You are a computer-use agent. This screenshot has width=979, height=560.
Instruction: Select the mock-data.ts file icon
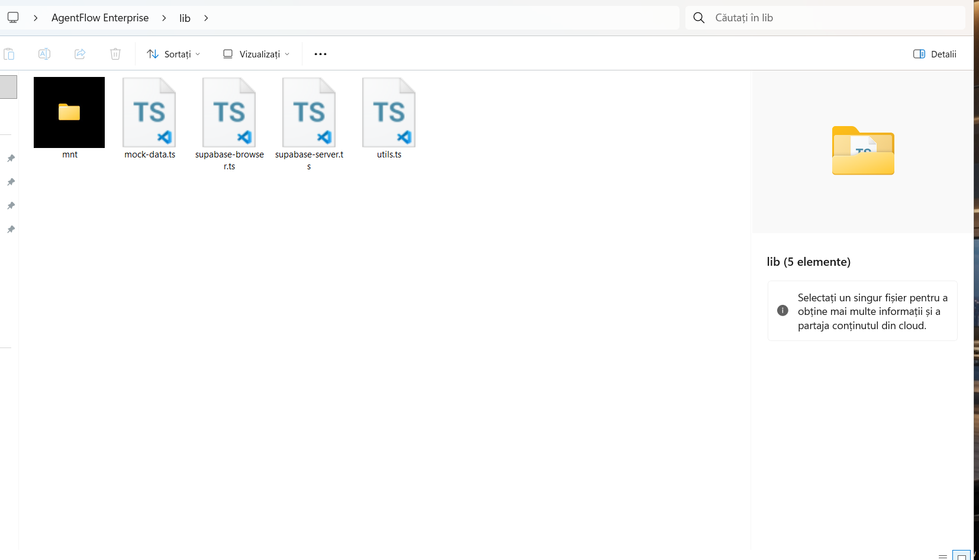(149, 112)
